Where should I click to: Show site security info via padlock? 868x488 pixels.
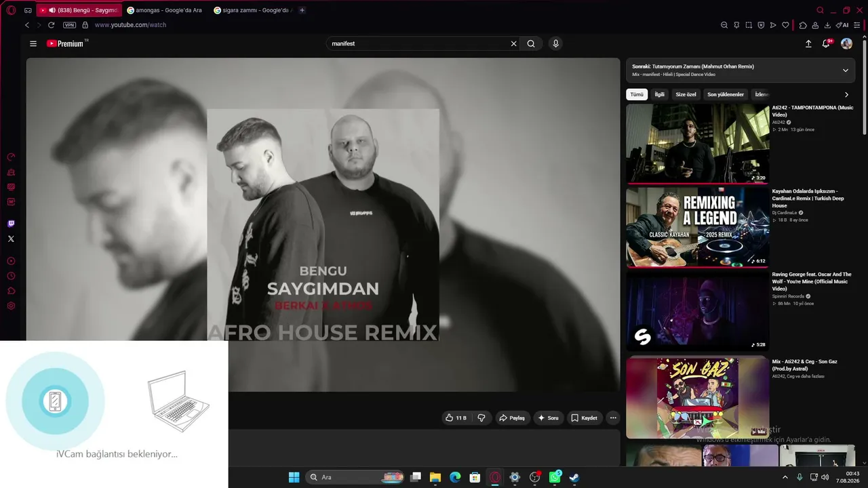85,25
